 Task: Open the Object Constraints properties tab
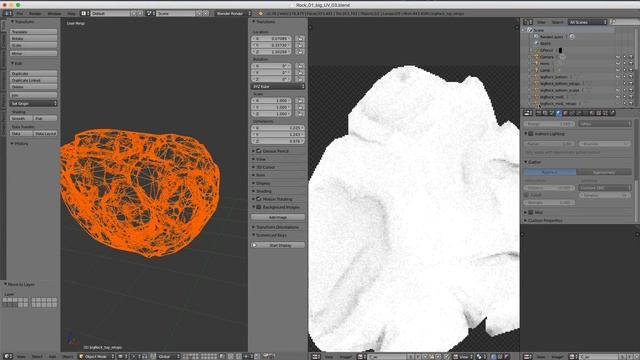(572, 113)
